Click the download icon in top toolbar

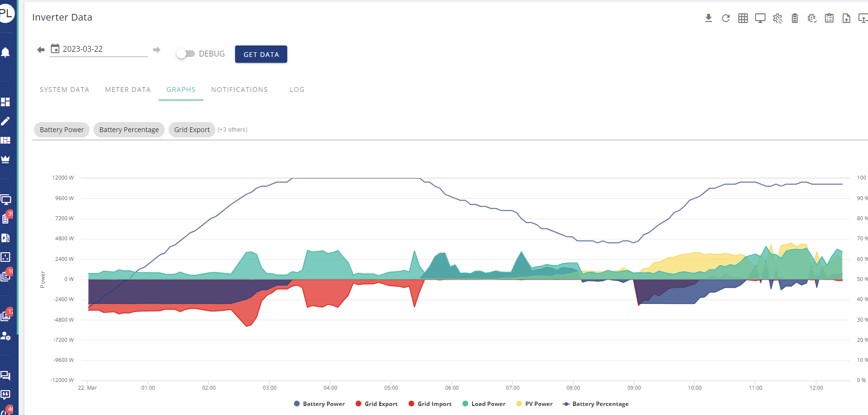click(x=709, y=18)
